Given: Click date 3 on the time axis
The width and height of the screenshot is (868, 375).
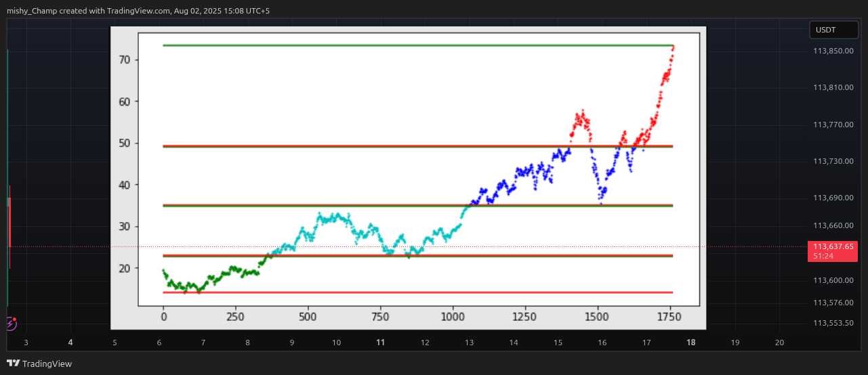Looking at the screenshot, I should pos(26,343).
